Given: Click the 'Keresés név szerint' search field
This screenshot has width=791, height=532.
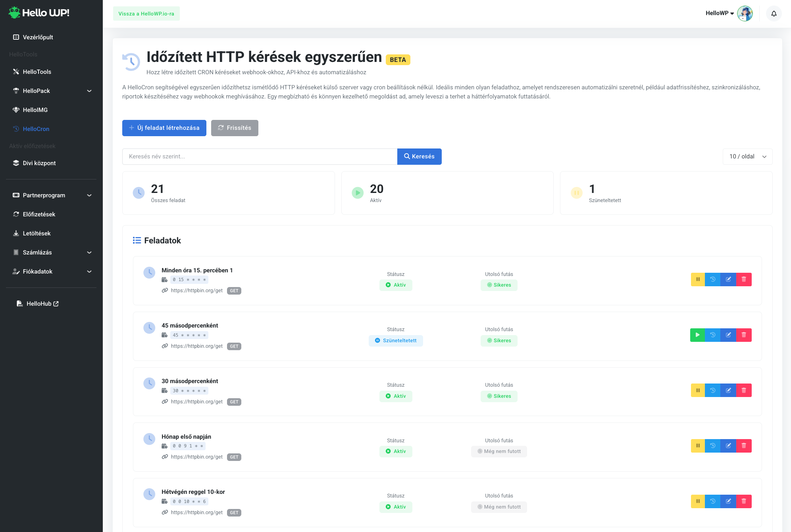Looking at the screenshot, I should [x=260, y=156].
